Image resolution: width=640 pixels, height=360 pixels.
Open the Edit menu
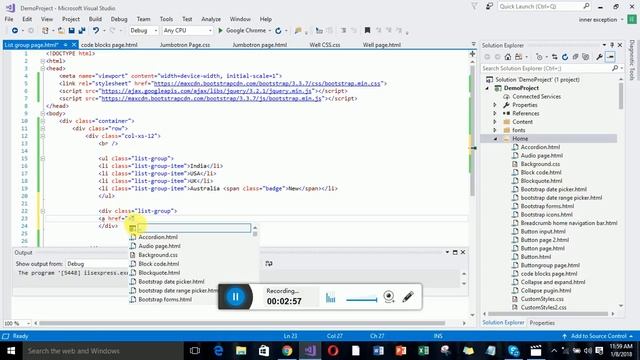(x=27, y=19)
